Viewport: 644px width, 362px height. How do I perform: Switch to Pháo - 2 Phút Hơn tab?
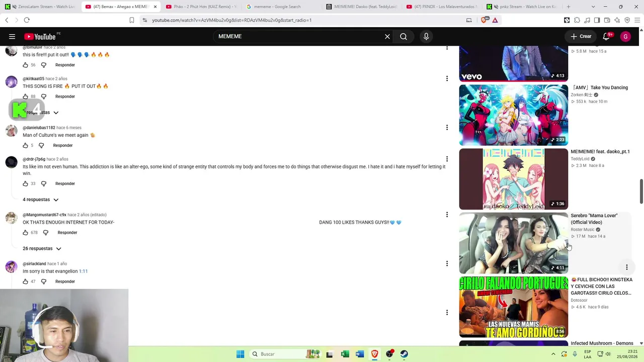tap(201, 7)
